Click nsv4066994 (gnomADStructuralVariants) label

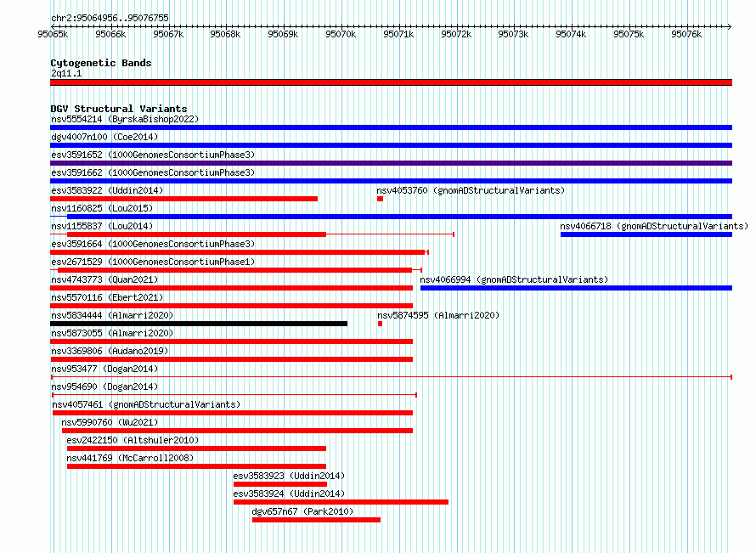pos(514,279)
